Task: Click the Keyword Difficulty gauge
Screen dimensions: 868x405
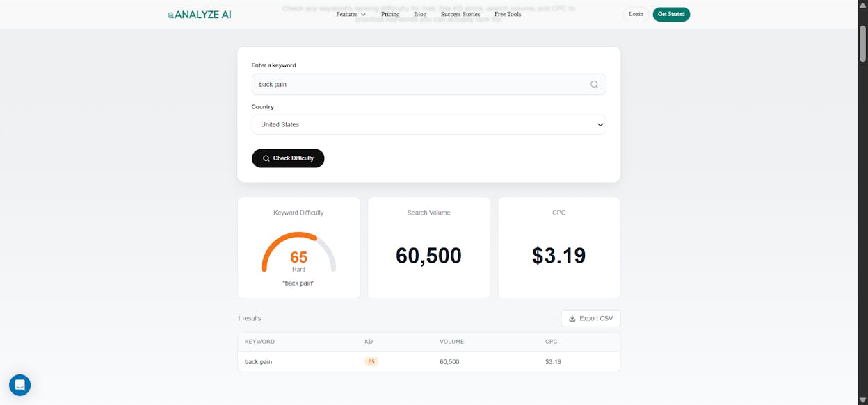Action: click(298, 253)
